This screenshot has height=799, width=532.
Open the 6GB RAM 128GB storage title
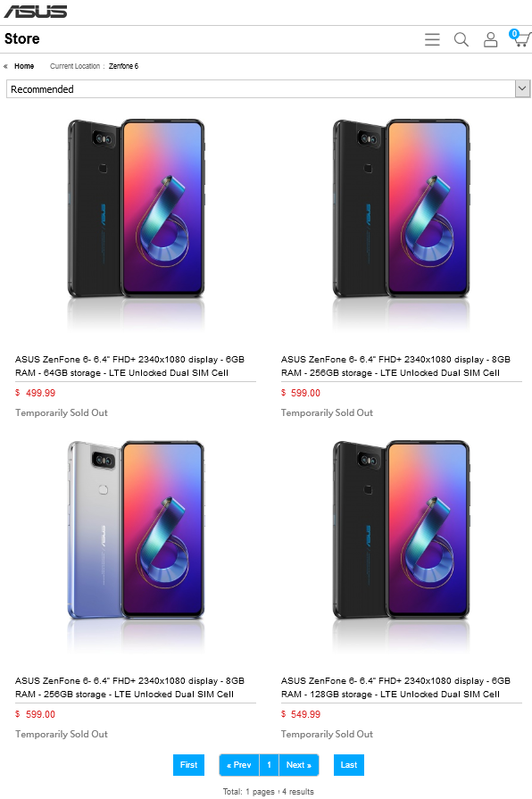pyautogui.click(x=395, y=687)
